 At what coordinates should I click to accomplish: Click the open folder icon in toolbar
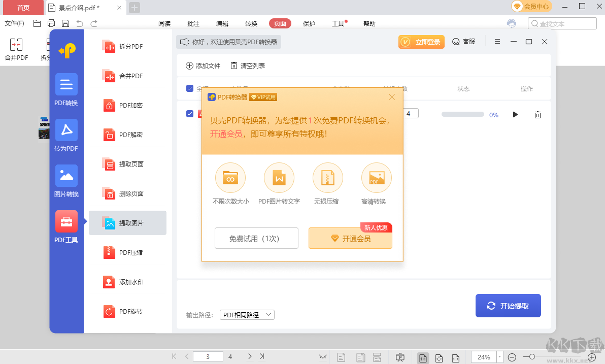[x=37, y=23]
